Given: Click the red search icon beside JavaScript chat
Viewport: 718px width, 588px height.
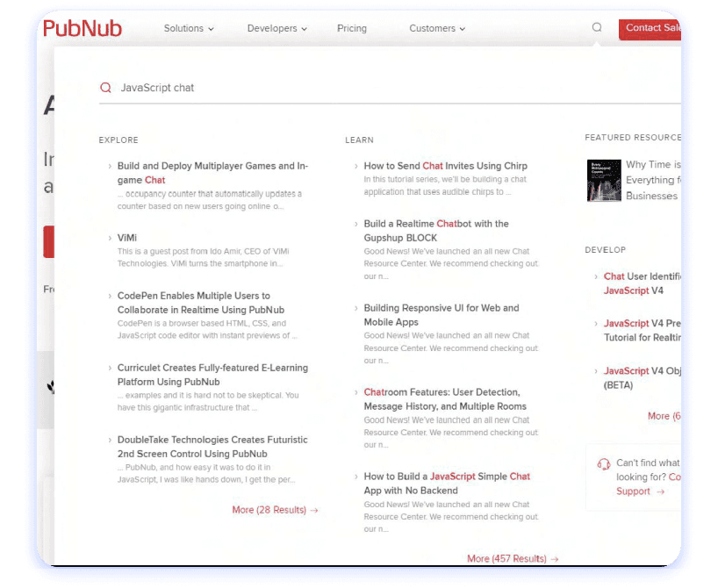Looking at the screenshot, I should tap(106, 88).
